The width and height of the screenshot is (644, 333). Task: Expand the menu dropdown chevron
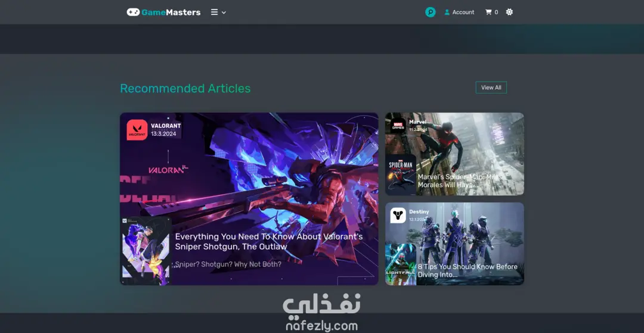point(224,13)
